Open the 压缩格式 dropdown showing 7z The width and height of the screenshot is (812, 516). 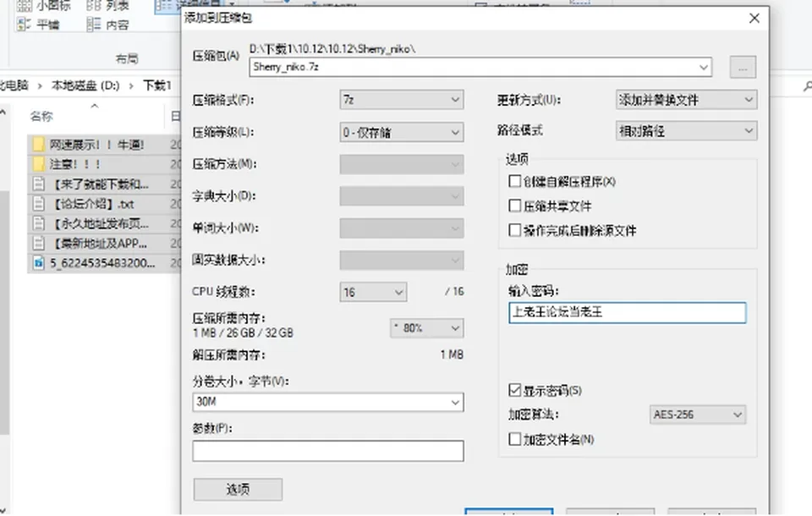(401, 100)
